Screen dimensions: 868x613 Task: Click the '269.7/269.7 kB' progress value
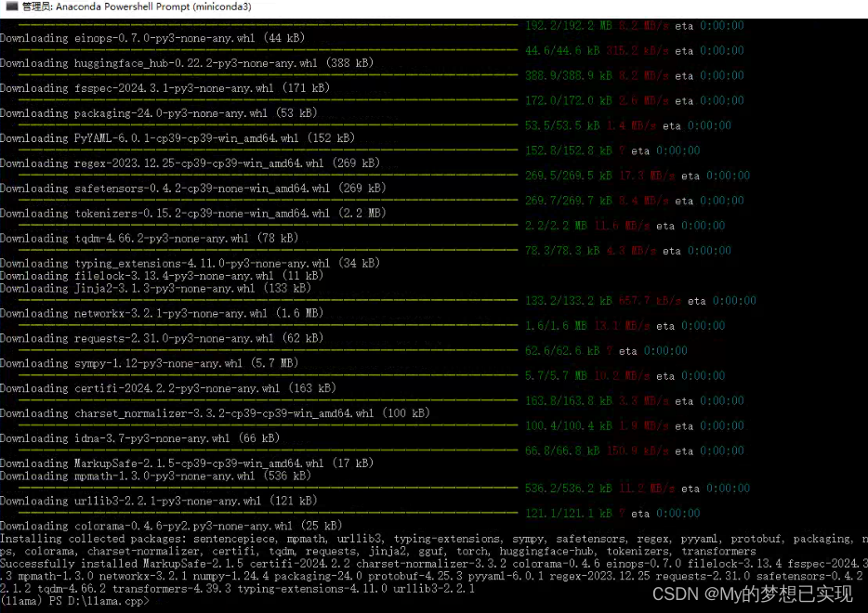tap(569, 201)
